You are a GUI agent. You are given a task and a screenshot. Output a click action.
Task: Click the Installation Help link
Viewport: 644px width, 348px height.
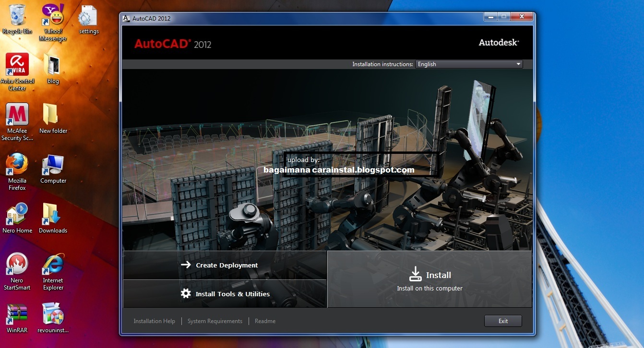pyautogui.click(x=154, y=321)
